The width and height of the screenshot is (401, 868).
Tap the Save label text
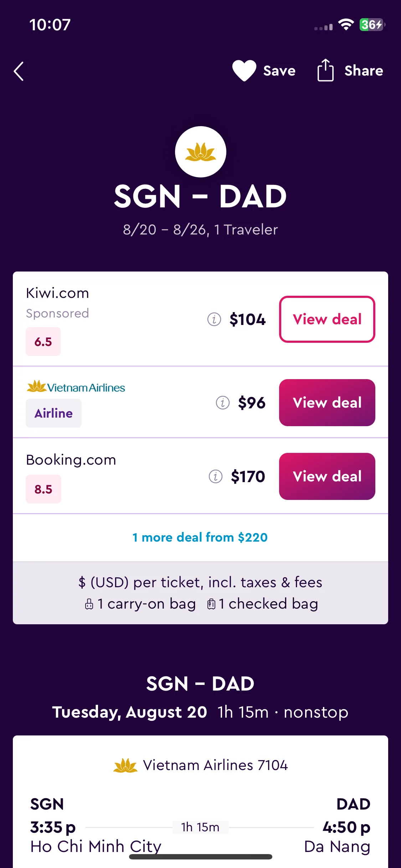click(x=279, y=71)
